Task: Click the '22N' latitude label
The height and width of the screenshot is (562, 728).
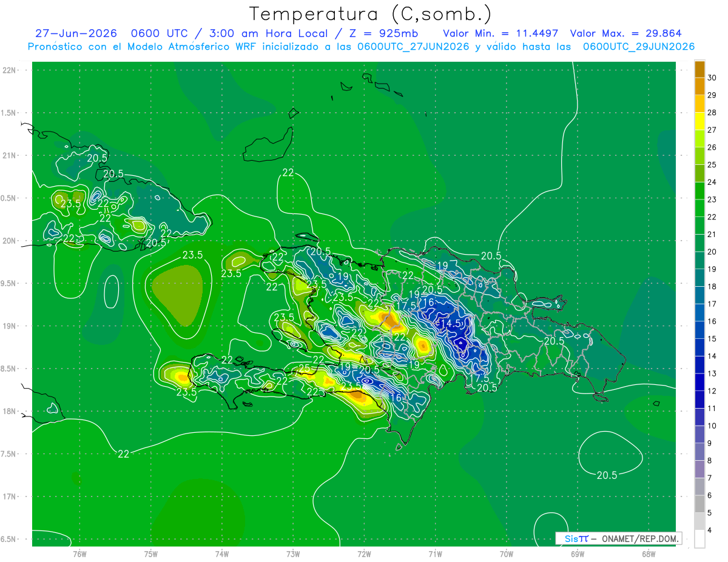Action: tap(10, 70)
